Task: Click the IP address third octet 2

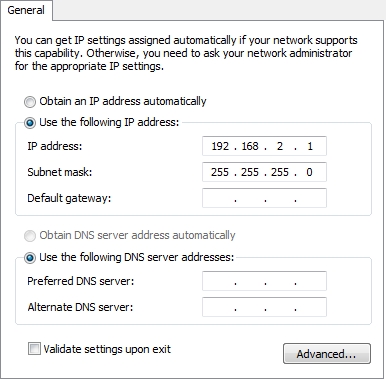Action: [x=280, y=146]
